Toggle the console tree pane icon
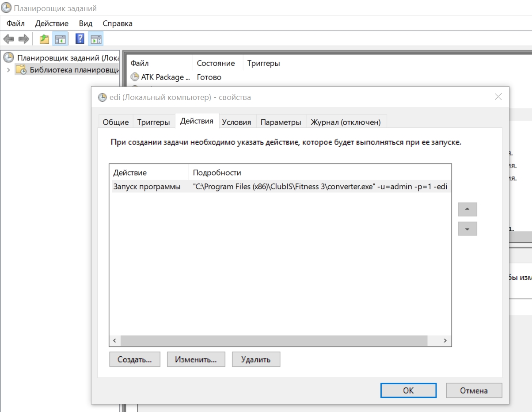The image size is (532, 412). coord(59,39)
